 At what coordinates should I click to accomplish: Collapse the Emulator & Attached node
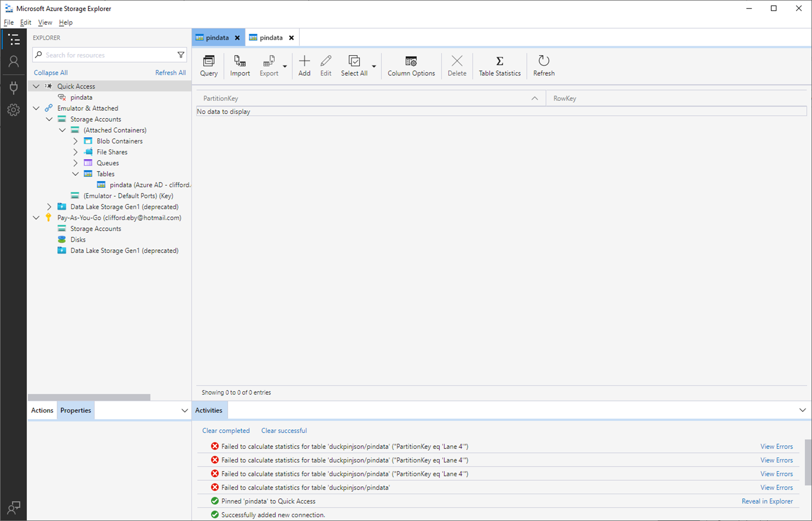(x=36, y=108)
